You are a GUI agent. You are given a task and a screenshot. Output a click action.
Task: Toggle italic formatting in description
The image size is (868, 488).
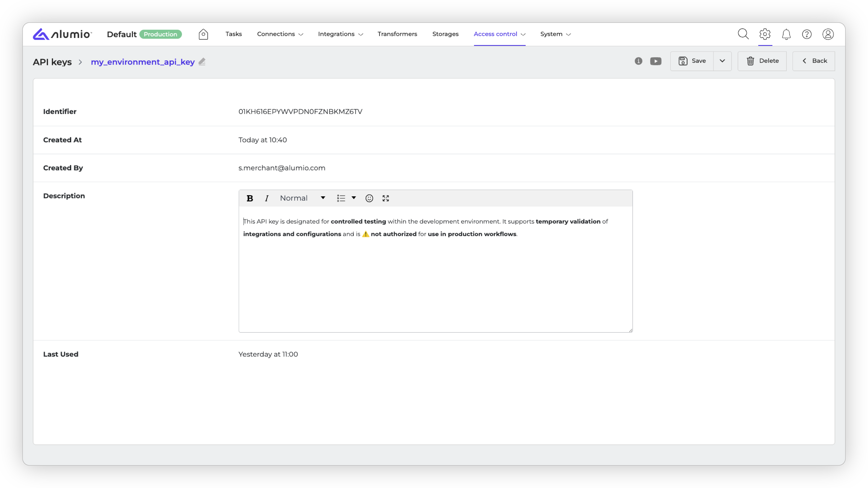[x=267, y=198]
